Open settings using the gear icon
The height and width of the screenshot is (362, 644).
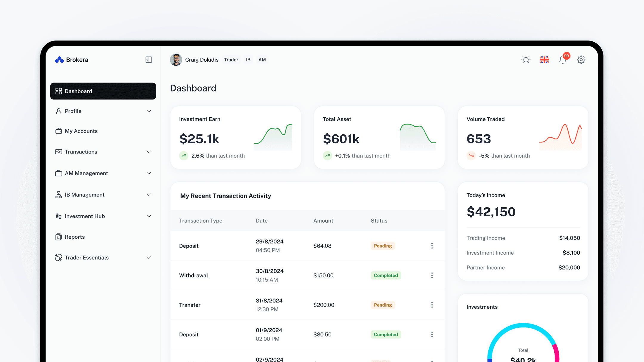pyautogui.click(x=581, y=60)
